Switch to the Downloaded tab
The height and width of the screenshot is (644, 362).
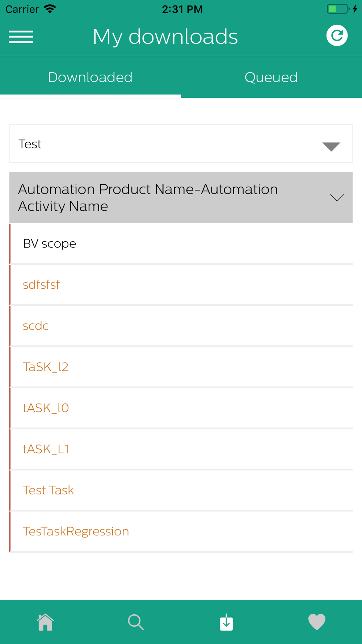pyautogui.click(x=90, y=77)
